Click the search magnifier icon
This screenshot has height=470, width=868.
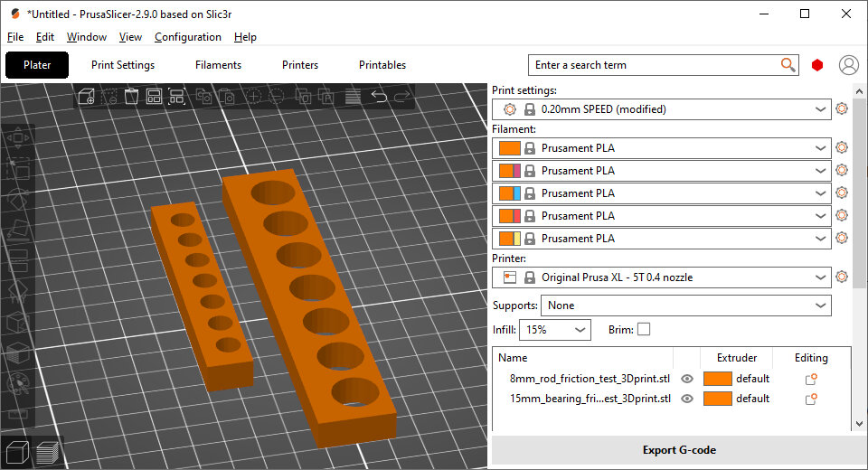788,65
